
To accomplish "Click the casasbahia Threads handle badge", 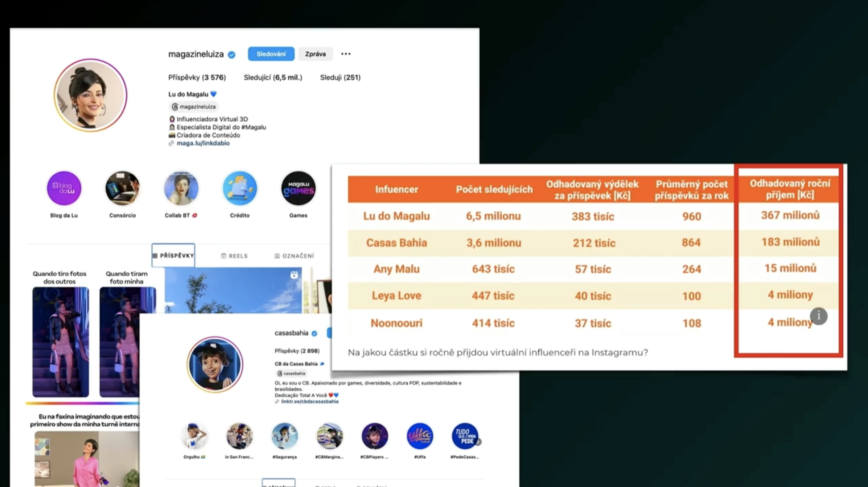I will point(292,373).
